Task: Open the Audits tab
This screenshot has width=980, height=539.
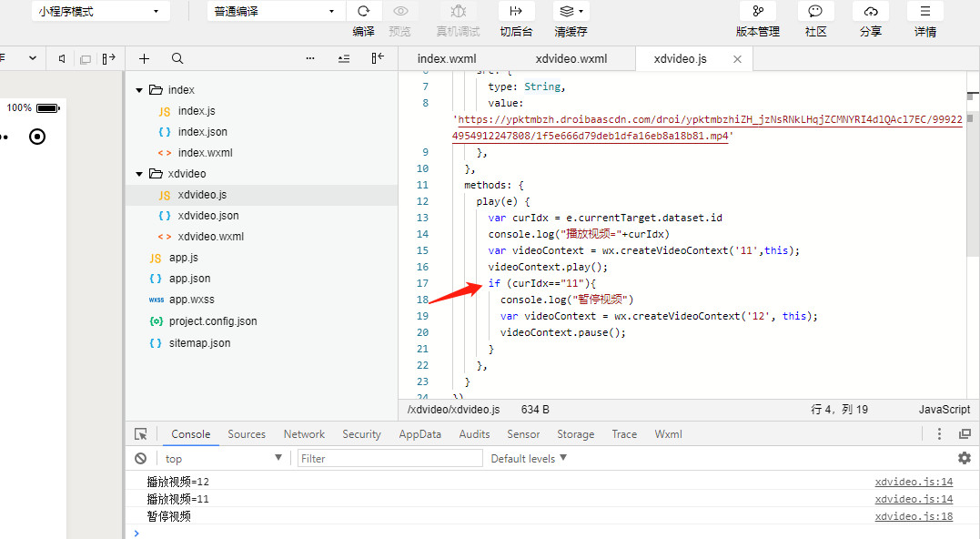Action: [x=474, y=434]
